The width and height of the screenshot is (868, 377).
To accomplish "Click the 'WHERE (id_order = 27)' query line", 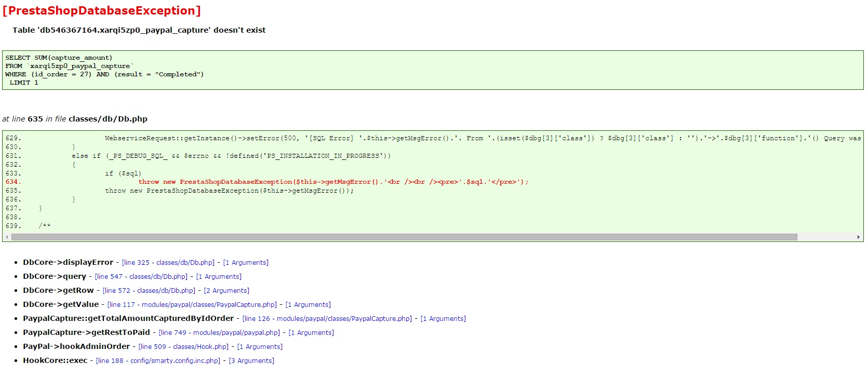I will [x=104, y=74].
